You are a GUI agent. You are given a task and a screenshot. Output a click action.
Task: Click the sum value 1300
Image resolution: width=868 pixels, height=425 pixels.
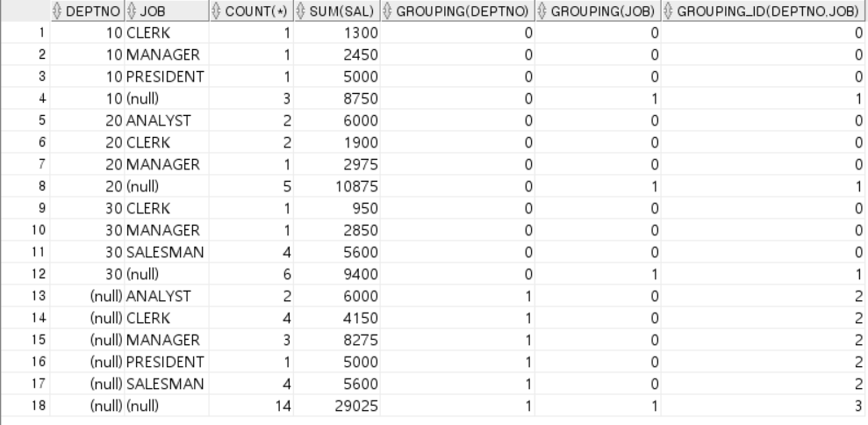(361, 33)
